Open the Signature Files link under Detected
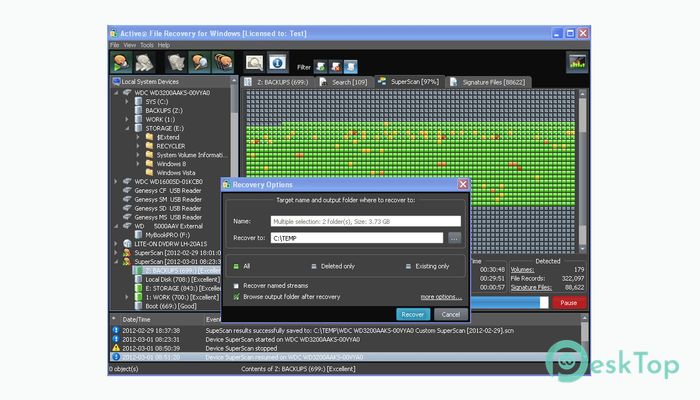The width and height of the screenshot is (700, 400). pyautogui.click(x=531, y=288)
